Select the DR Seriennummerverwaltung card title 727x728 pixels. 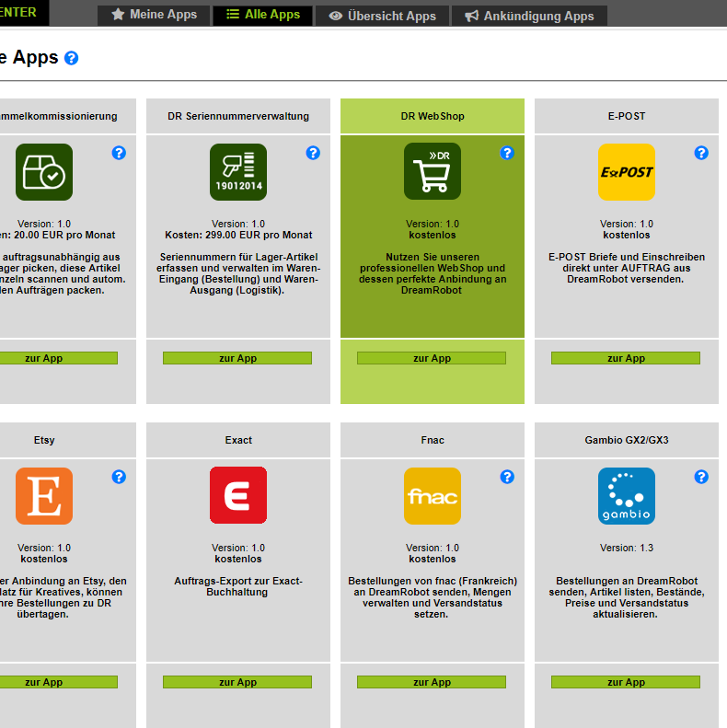[x=238, y=116]
